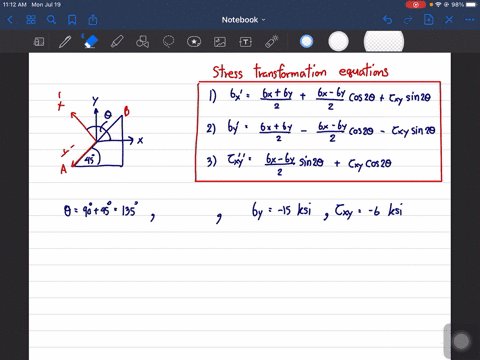The height and width of the screenshot is (360, 480).
Task: Toggle the read-only mode icon
Action: pyautogui.click(x=39, y=42)
